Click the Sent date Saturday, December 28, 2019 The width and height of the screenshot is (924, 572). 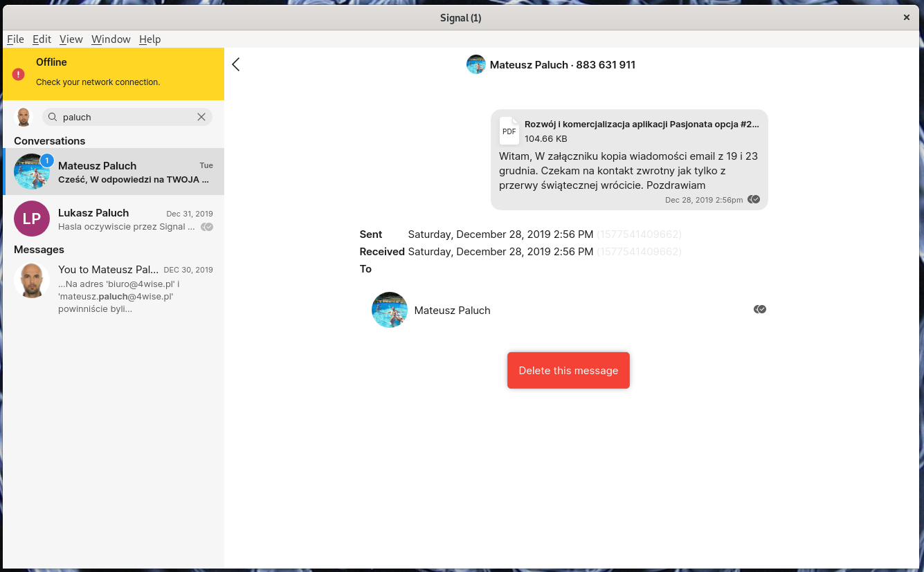(500, 234)
